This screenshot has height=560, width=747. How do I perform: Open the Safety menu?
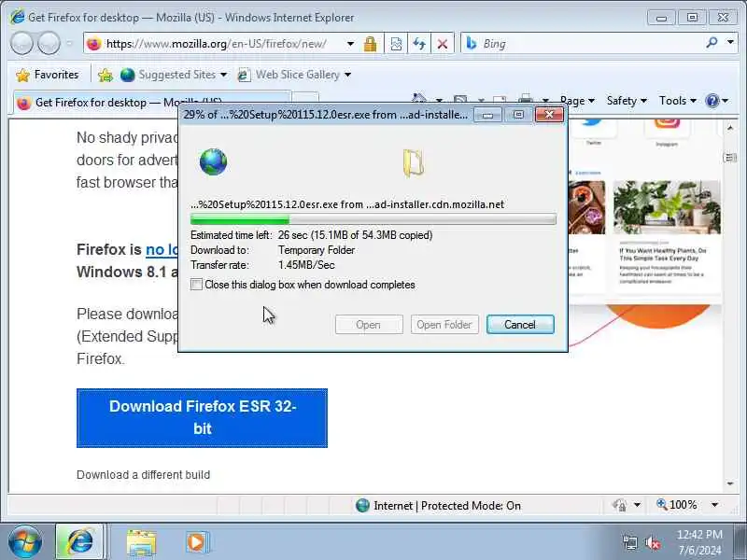[x=627, y=101]
